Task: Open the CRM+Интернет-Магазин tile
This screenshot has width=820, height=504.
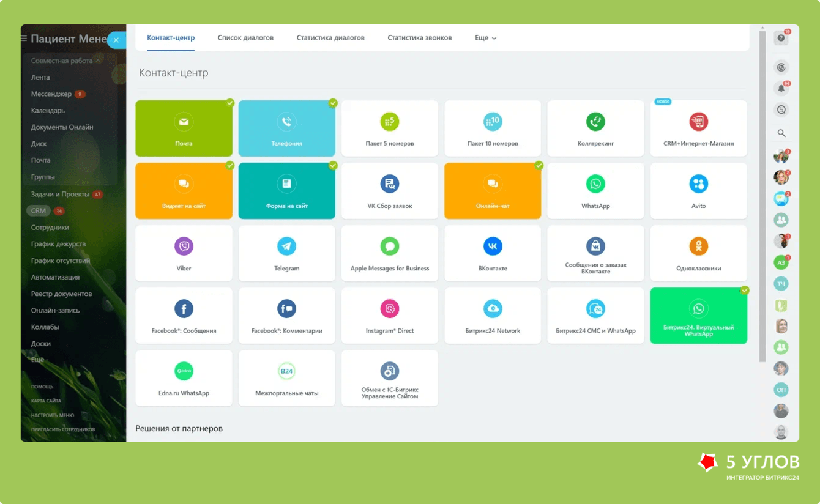Action: click(x=699, y=128)
